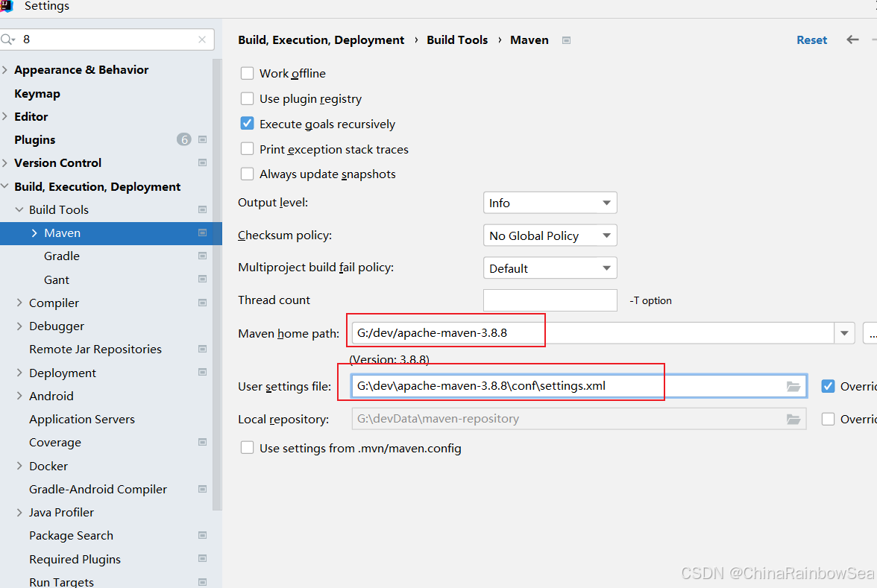Collapse the Build Tools node
877x588 pixels.
tap(19, 209)
